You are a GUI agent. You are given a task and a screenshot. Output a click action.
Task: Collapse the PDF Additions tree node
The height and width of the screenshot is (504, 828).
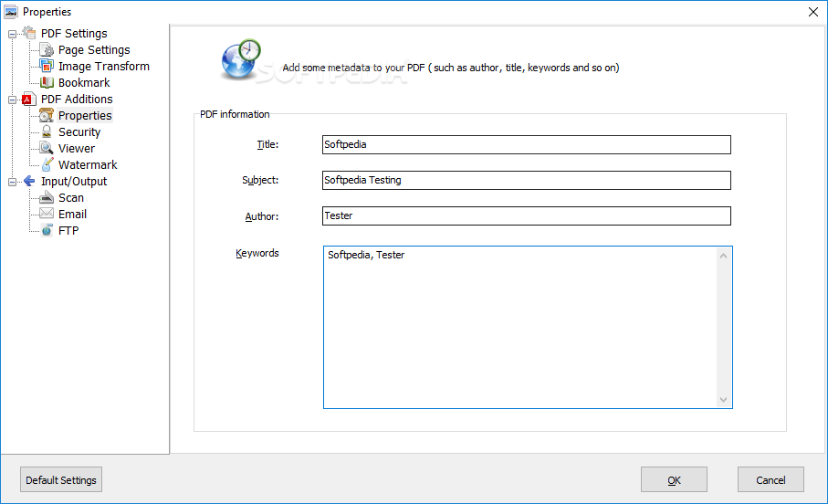[12, 100]
